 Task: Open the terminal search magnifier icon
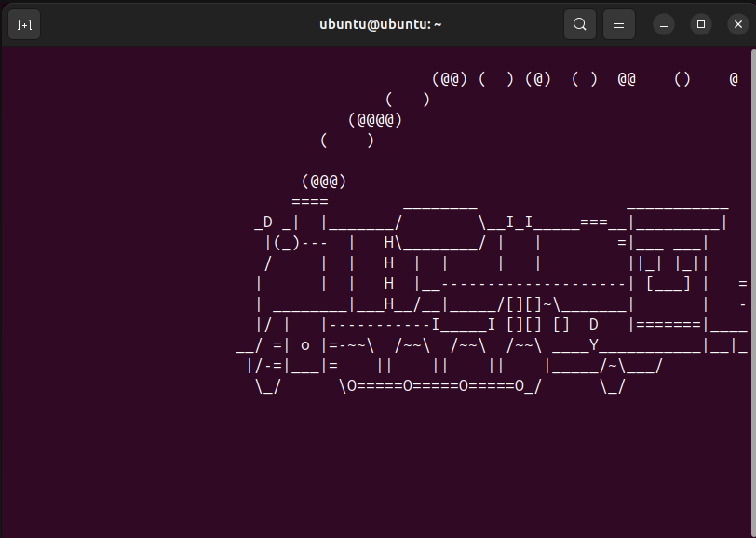pyautogui.click(x=579, y=24)
